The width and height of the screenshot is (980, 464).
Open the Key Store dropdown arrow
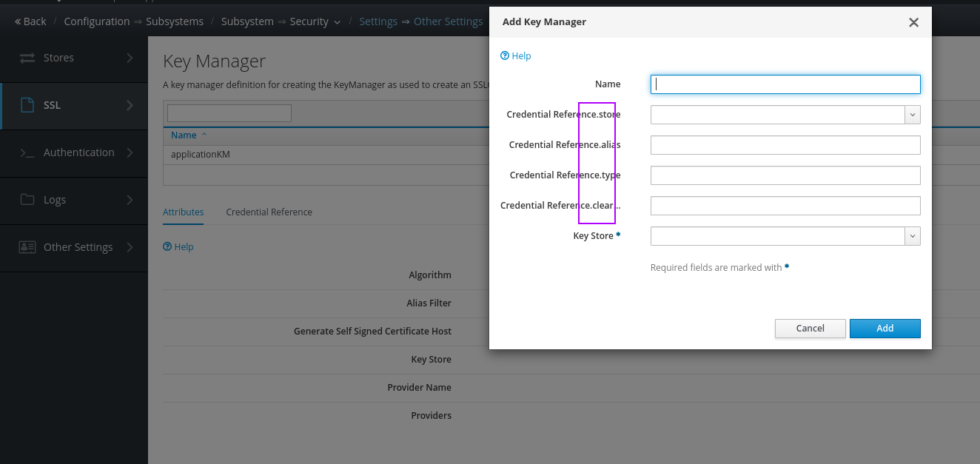(x=913, y=236)
